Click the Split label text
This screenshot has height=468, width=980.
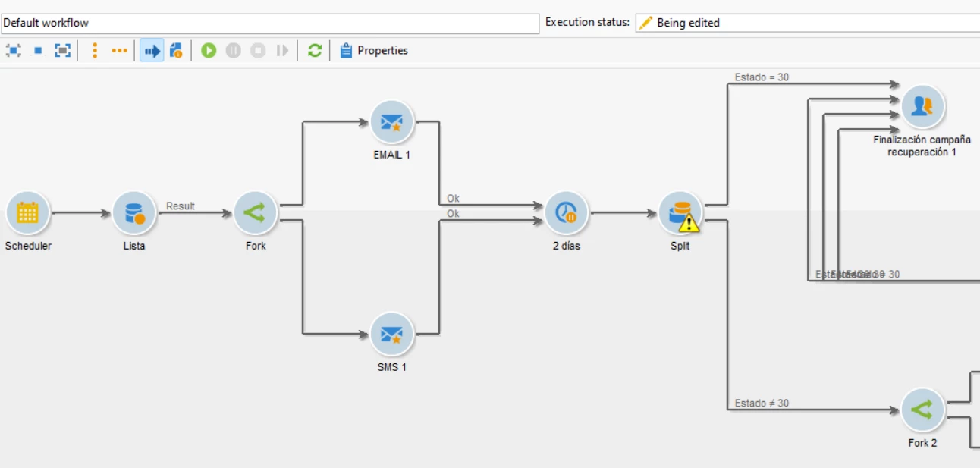click(x=680, y=247)
